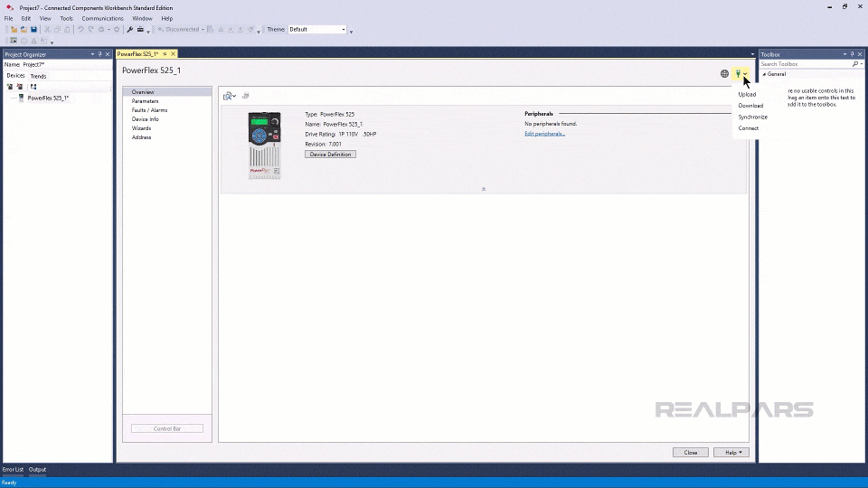The height and width of the screenshot is (488, 868).
Task: Click the Edit peripherals link
Action: coord(544,134)
